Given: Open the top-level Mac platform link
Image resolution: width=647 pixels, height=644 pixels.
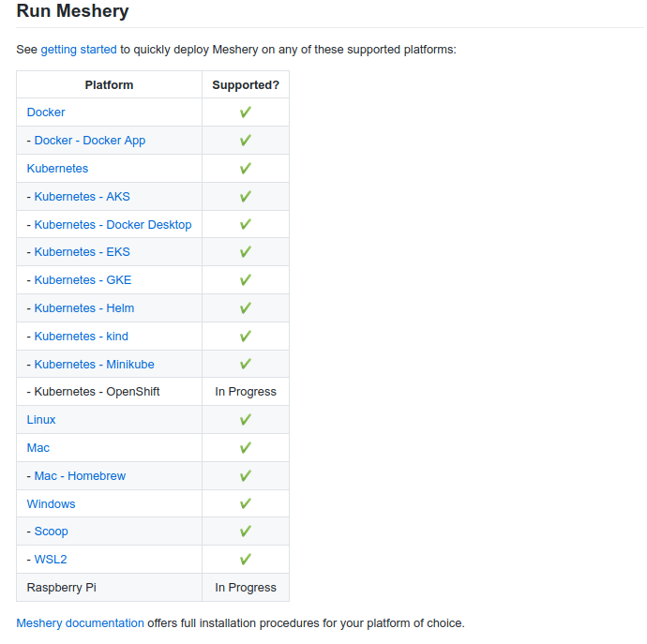Looking at the screenshot, I should (x=38, y=448).
